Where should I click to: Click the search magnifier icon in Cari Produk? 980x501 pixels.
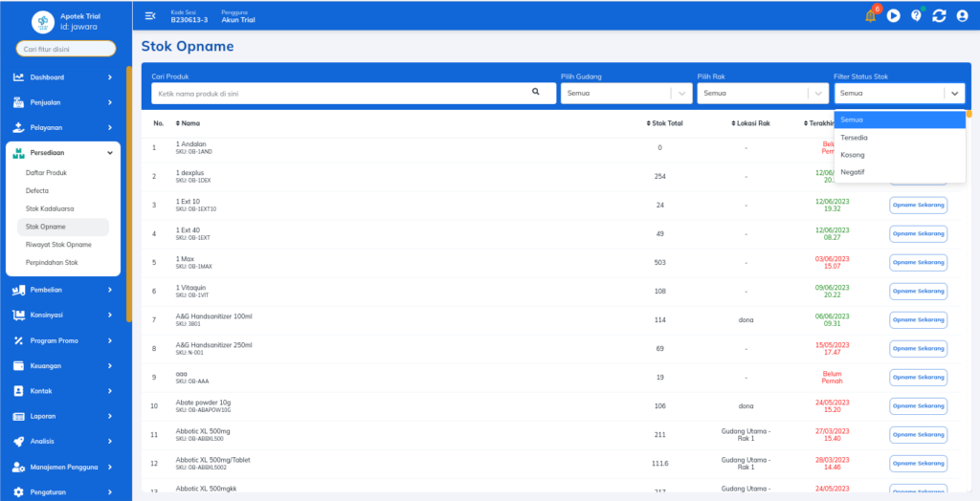[x=536, y=93]
